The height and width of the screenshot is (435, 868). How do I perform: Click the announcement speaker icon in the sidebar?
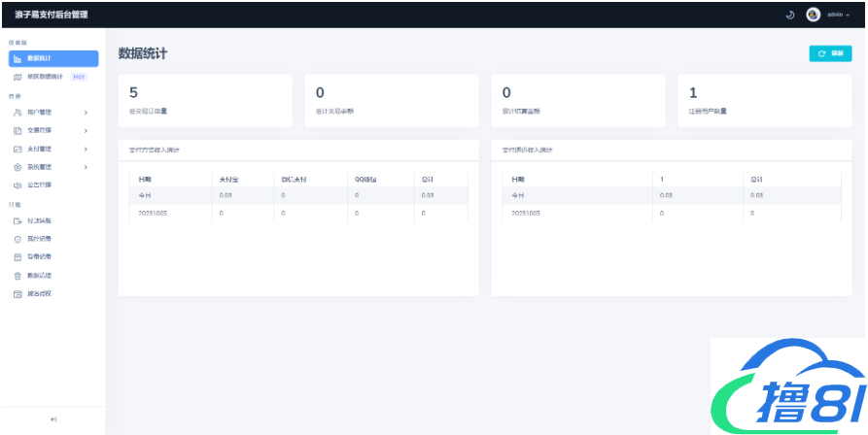click(x=17, y=184)
